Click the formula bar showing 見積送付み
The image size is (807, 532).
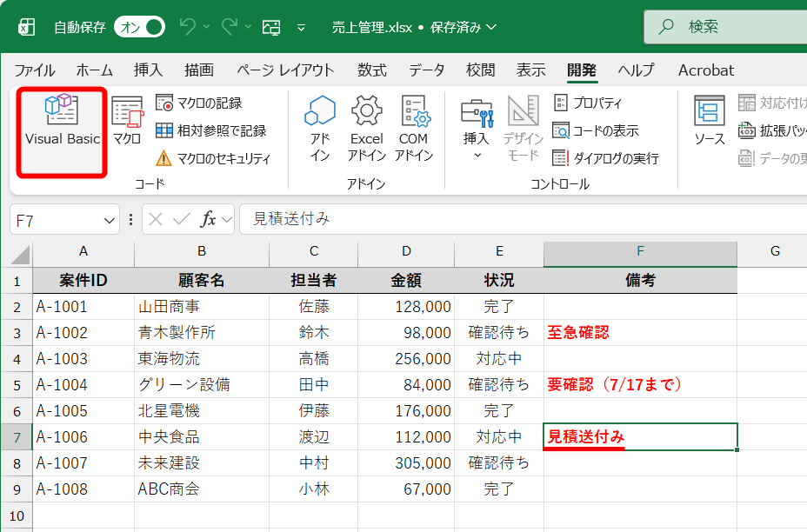(523, 219)
